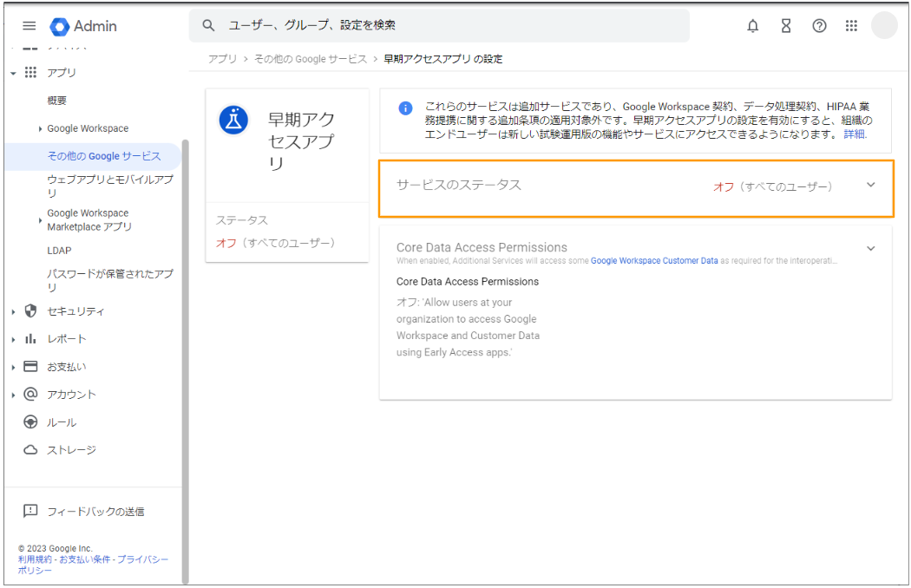Expand the アカウント section arrow

[13, 395]
